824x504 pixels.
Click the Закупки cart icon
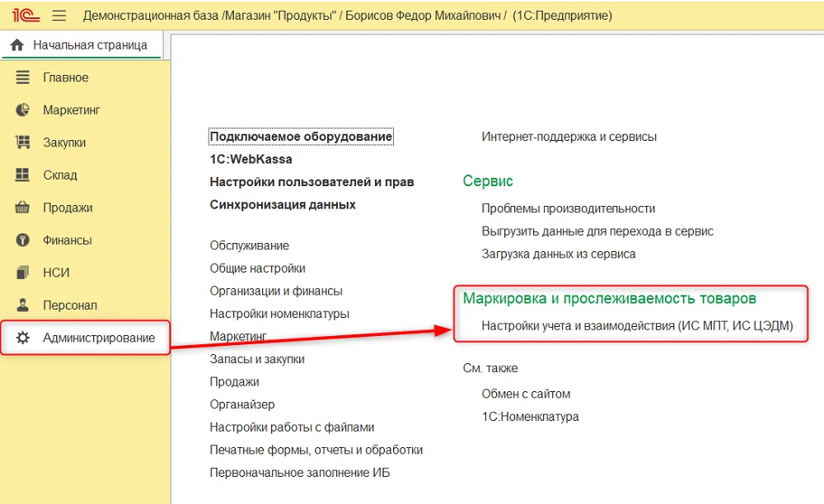22,142
